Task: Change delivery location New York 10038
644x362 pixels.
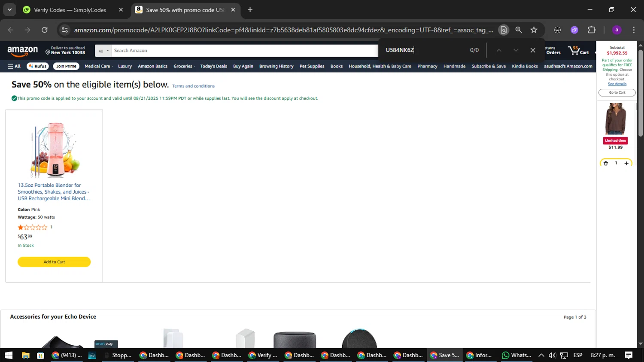Action: click(x=65, y=51)
